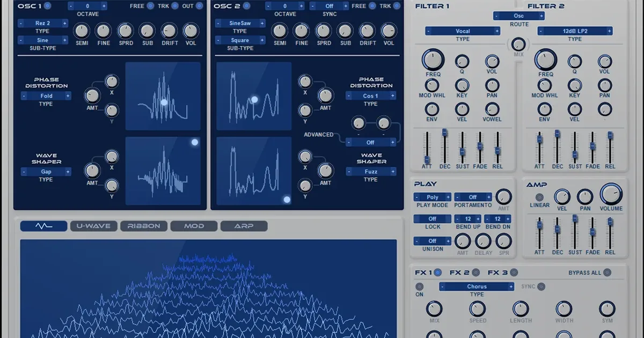Image resolution: width=644 pixels, height=338 pixels.
Task: Open filter ROUTE Osc dropdown
Action: click(x=519, y=16)
